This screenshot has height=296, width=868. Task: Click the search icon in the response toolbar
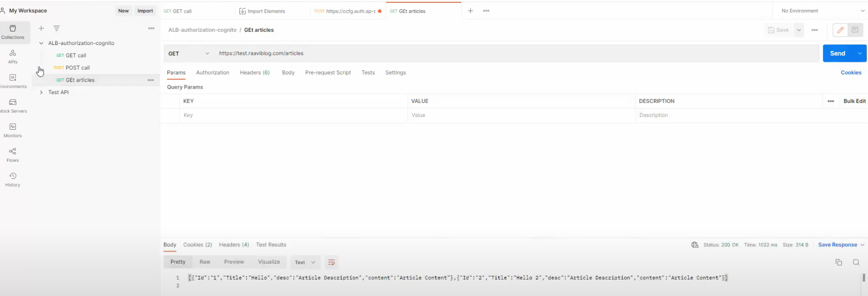[856, 263]
